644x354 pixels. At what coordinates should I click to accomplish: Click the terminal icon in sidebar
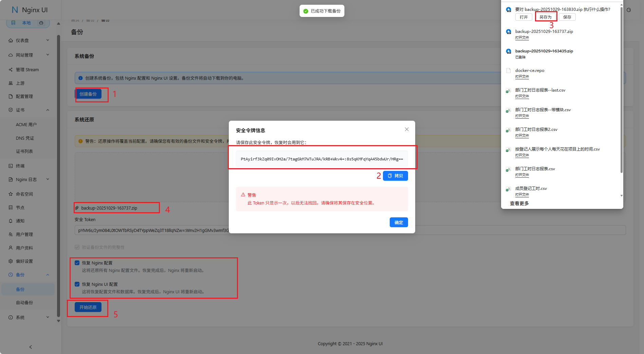click(11, 166)
